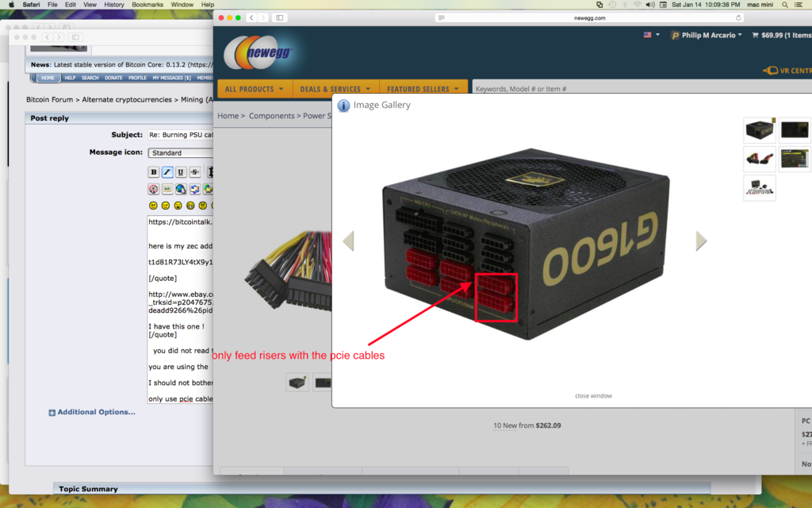Open VR Central link

tap(787, 70)
